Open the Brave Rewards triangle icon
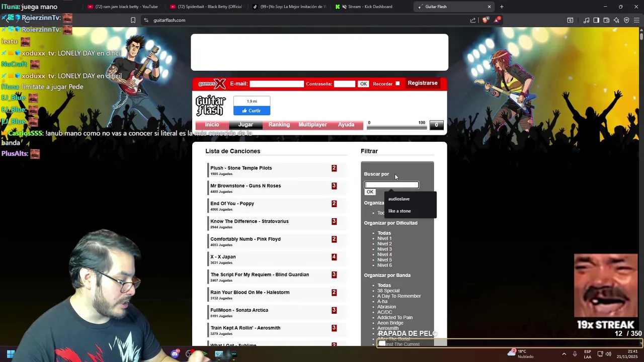The height and width of the screenshot is (362, 644). pyautogui.click(x=497, y=20)
